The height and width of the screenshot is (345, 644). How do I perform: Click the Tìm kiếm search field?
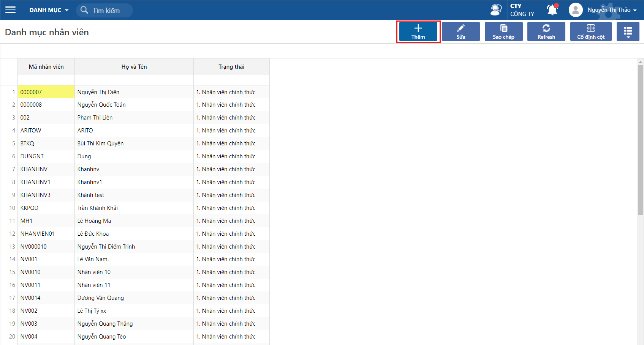[110, 11]
